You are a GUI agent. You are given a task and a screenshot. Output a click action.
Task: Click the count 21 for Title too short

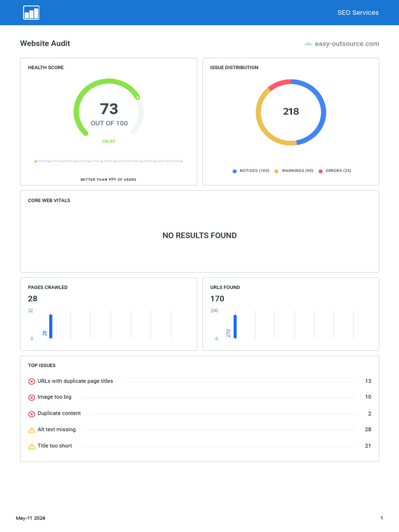[x=368, y=446]
